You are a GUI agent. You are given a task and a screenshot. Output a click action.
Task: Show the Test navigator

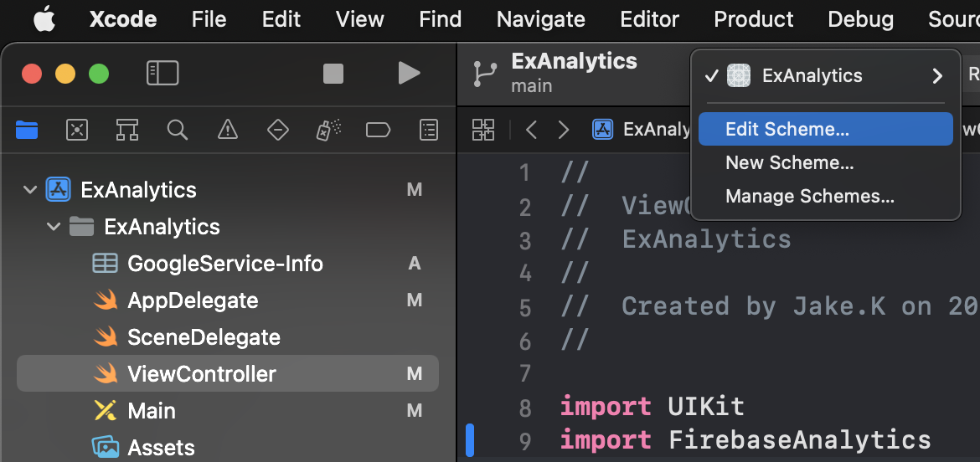[x=277, y=130]
